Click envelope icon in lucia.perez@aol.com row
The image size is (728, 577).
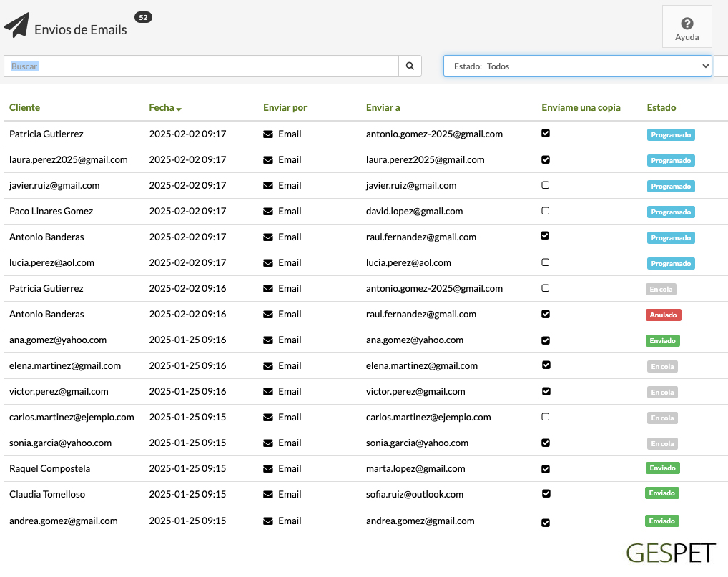tap(268, 262)
